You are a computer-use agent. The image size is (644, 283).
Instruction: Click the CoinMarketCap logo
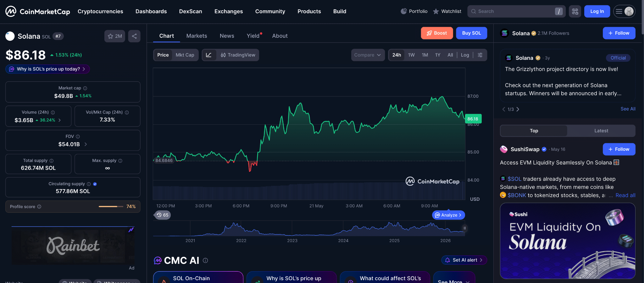38,11
